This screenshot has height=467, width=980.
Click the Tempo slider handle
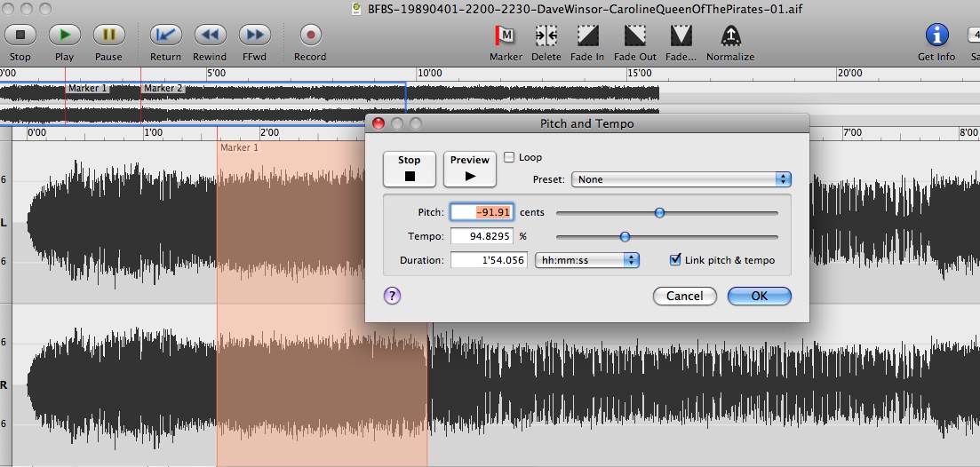[x=625, y=237]
